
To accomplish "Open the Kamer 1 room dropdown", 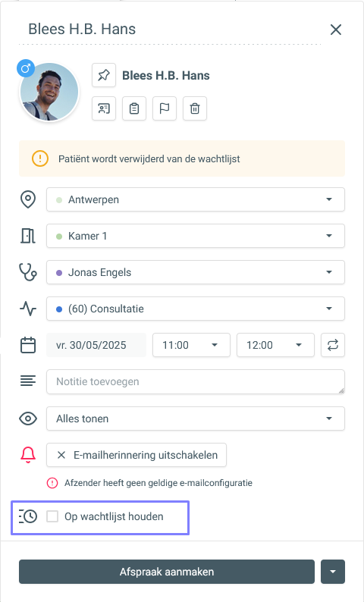I will pos(196,236).
